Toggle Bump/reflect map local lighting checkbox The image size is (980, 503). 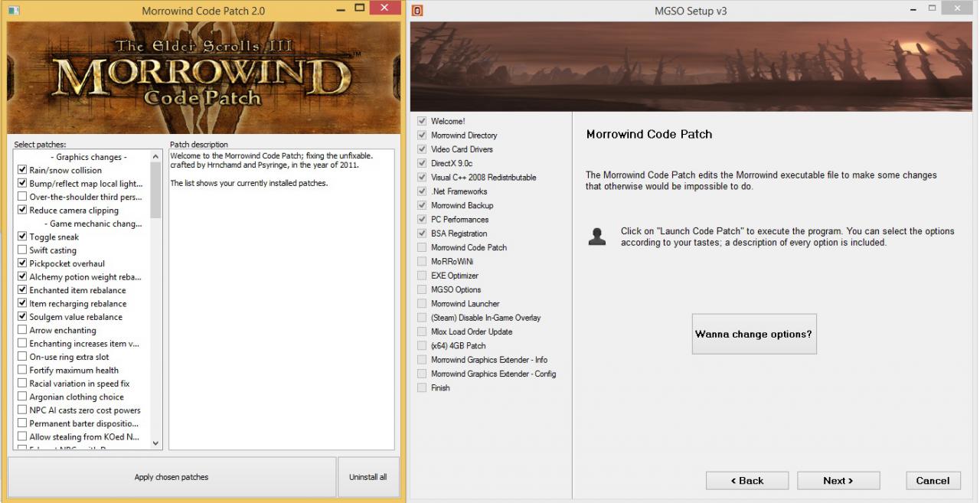22,183
